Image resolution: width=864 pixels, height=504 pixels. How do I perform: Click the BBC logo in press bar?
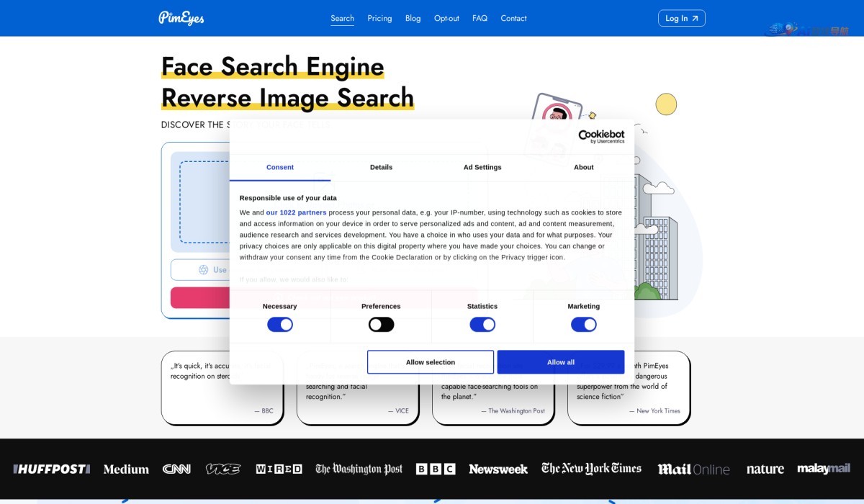pos(436,469)
